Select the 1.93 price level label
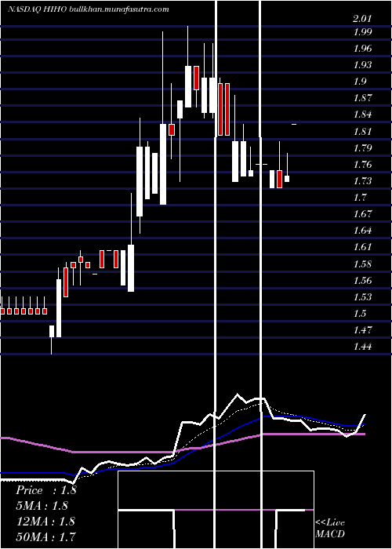Viewport: 392px width, 549px height. 362,65
